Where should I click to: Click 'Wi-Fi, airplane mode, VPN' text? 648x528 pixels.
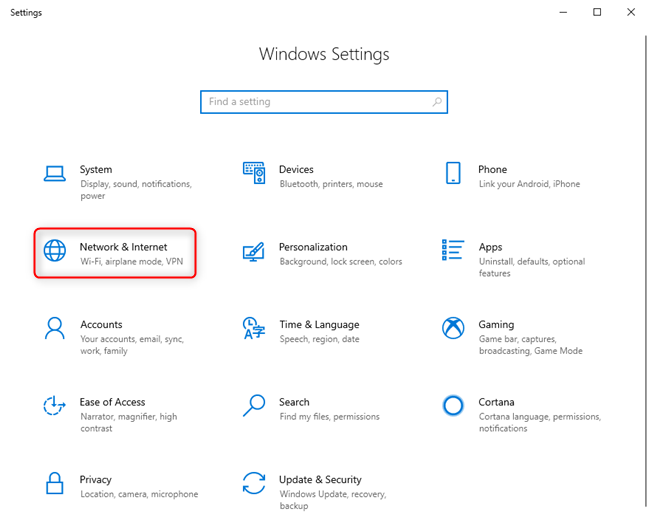(131, 262)
